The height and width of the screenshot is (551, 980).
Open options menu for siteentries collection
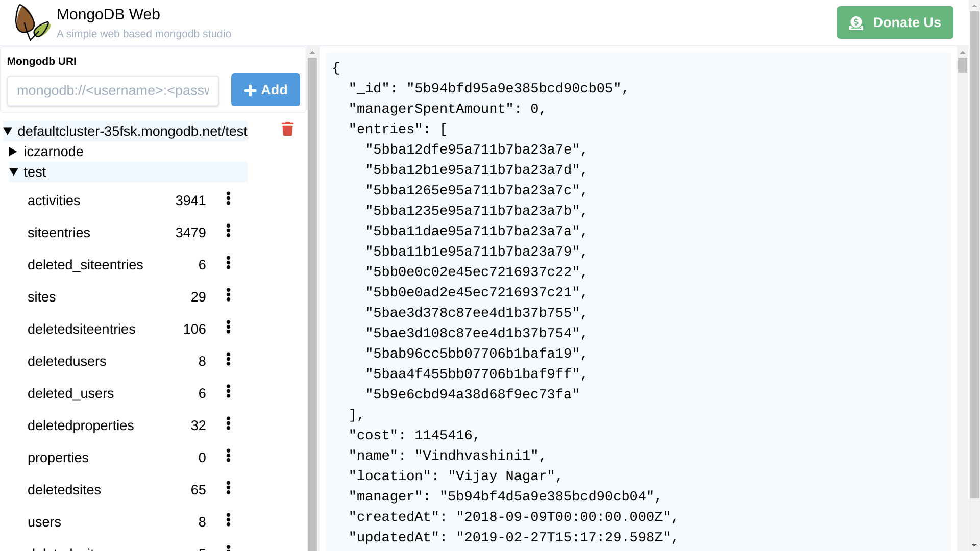pyautogui.click(x=228, y=231)
